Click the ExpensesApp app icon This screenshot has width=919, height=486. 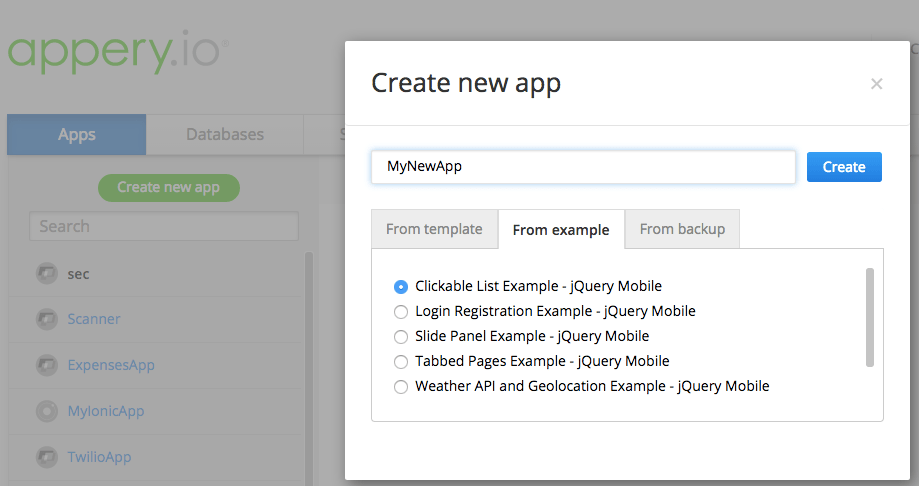pos(46,365)
